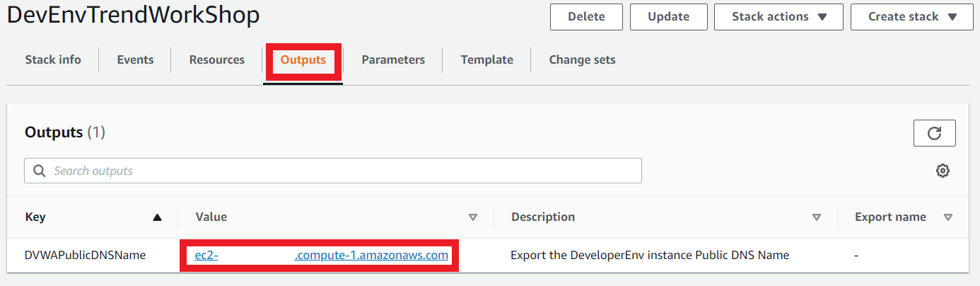Open the Change sets tab
Image resolution: width=980 pixels, height=286 pixels.
tap(582, 60)
